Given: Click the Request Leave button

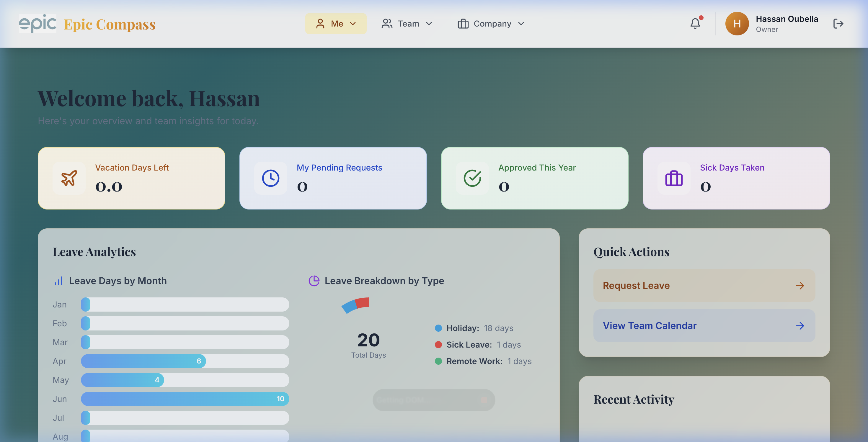Looking at the screenshot, I should pos(704,286).
